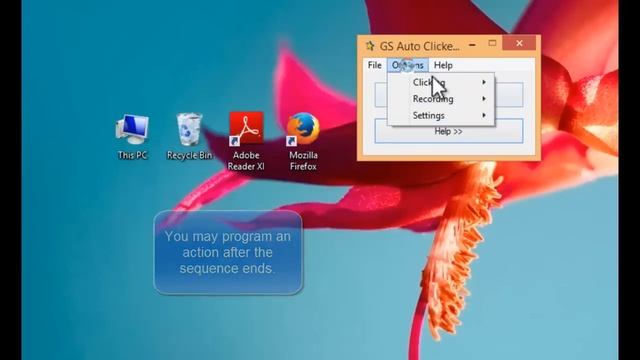The image size is (640, 360).
Task: Click the GS Auto Clicker title icon
Action: pos(370,46)
